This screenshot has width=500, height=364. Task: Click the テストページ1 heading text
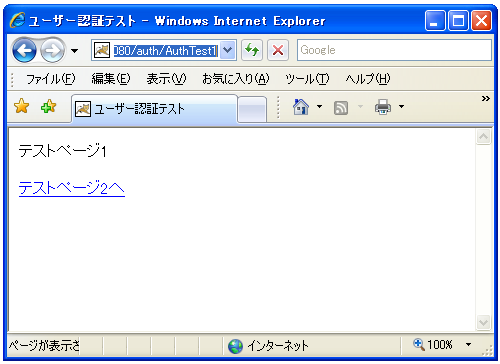tap(63, 151)
